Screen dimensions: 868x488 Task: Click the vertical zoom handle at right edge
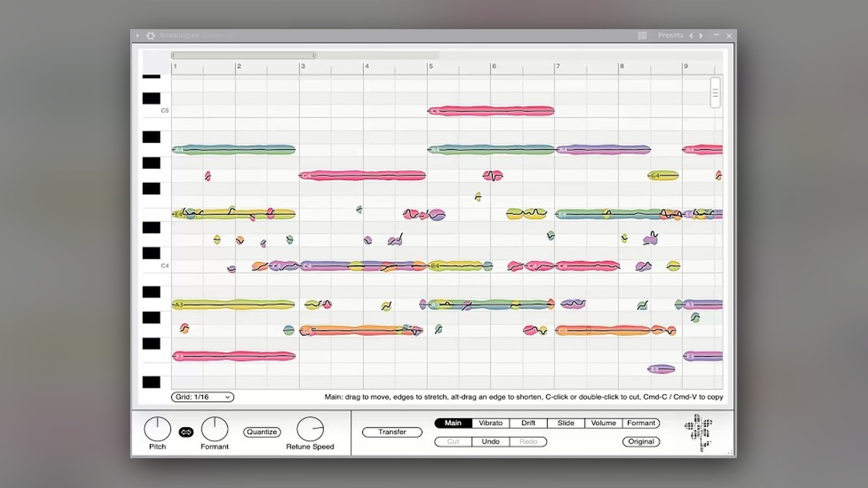pos(715,92)
